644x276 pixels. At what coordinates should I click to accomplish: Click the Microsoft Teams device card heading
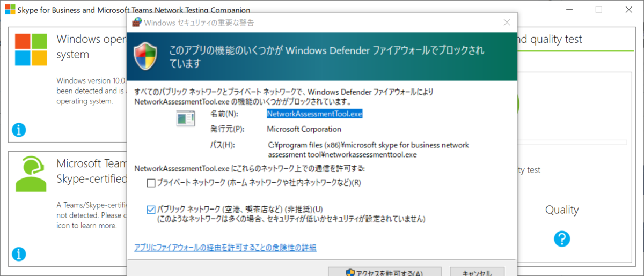[91, 170]
